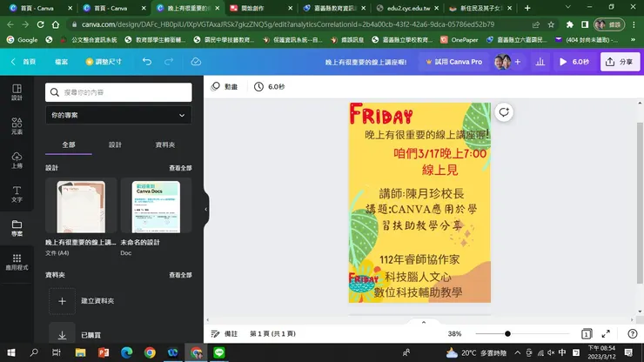
Task: Click the undo arrow in top bar
Action: click(x=147, y=62)
